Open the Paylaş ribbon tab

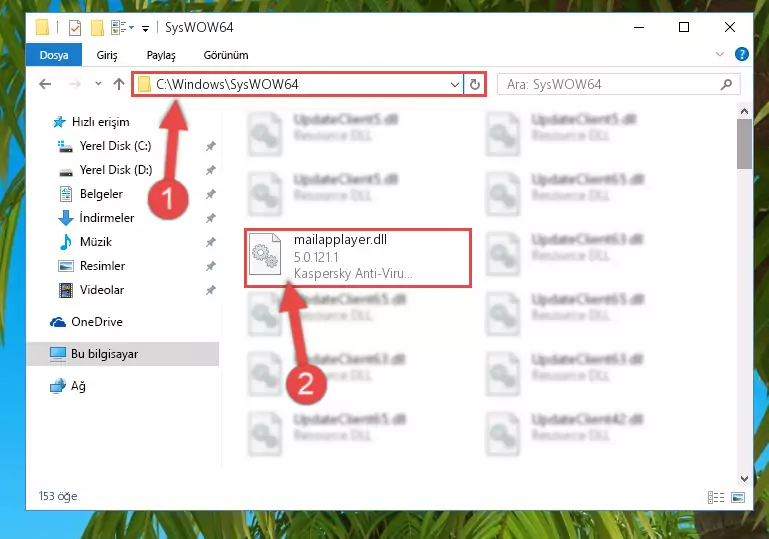[x=161, y=55]
